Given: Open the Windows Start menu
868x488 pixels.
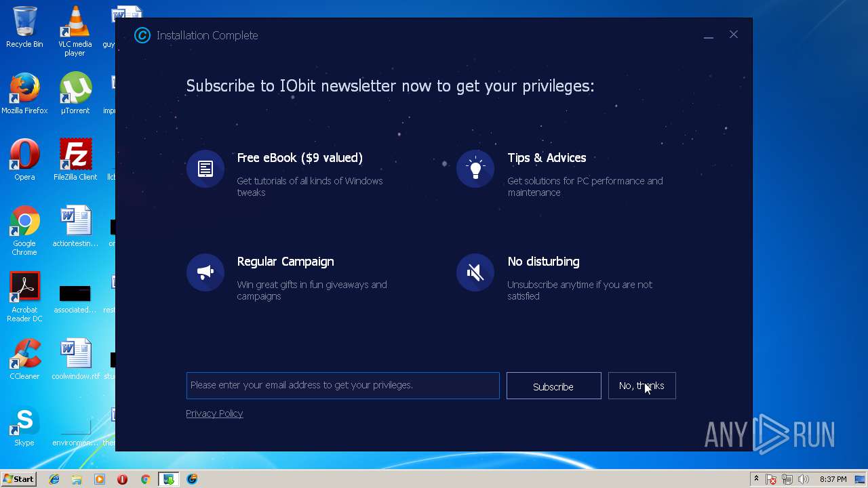Looking at the screenshot, I should [18, 479].
